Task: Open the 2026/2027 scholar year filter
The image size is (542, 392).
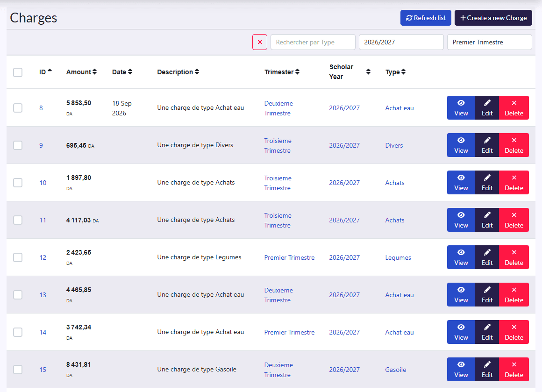Action: [401, 42]
